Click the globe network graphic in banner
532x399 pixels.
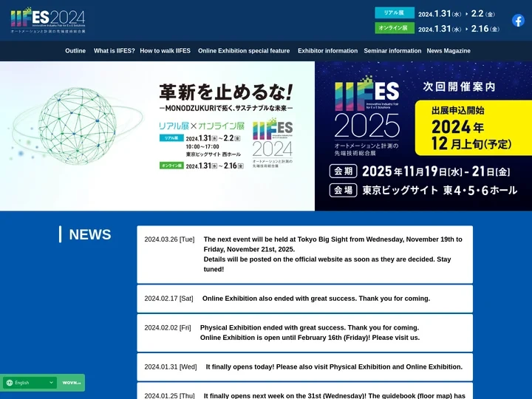coord(78,126)
